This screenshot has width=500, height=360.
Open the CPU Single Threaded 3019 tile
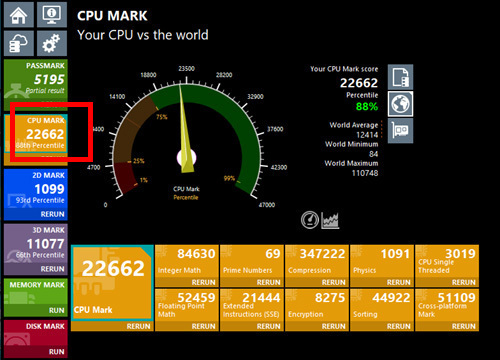pyautogui.click(x=447, y=262)
